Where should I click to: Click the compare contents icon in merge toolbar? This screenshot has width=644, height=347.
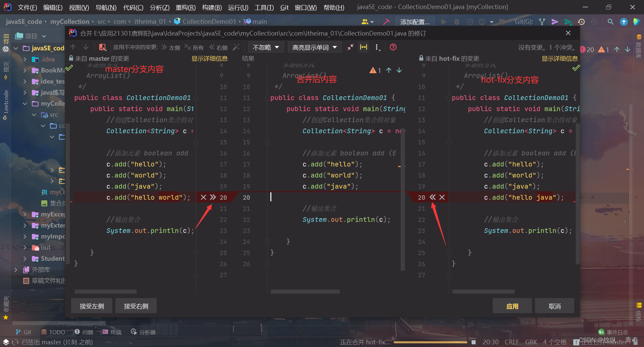[103, 47]
